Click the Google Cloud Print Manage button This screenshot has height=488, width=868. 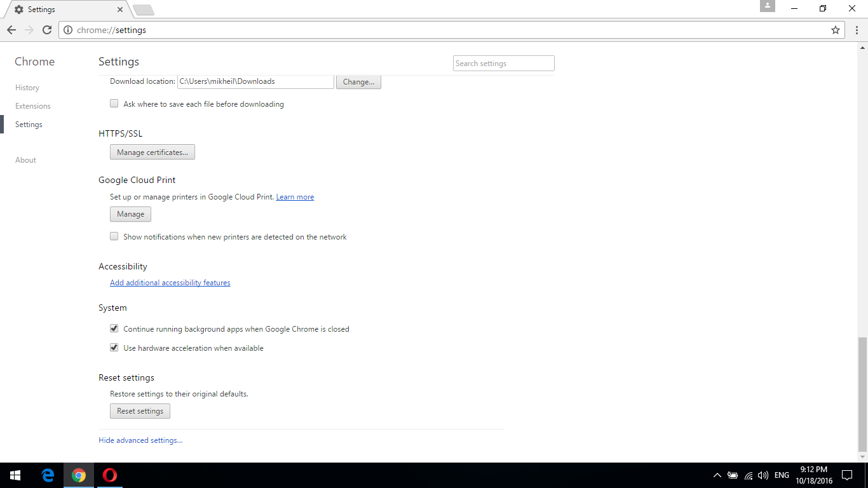[130, 214]
